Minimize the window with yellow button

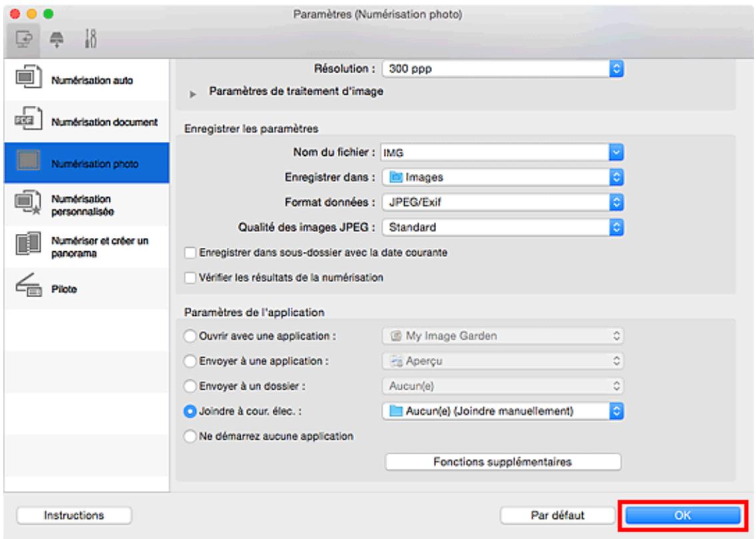32,14
